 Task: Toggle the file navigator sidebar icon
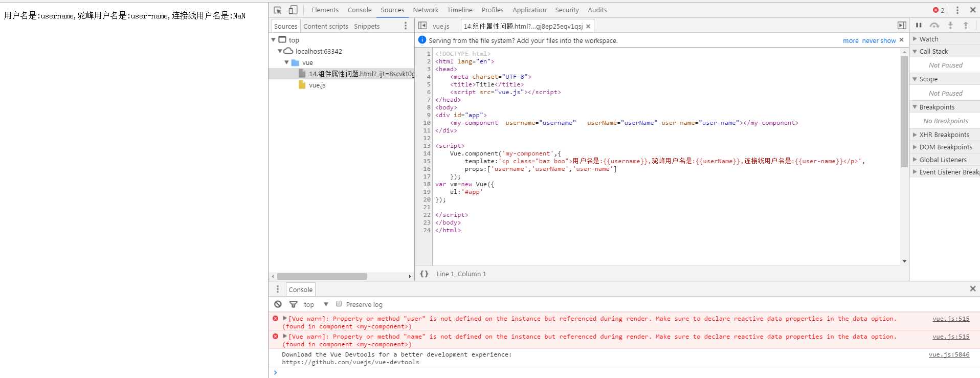coord(422,26)
